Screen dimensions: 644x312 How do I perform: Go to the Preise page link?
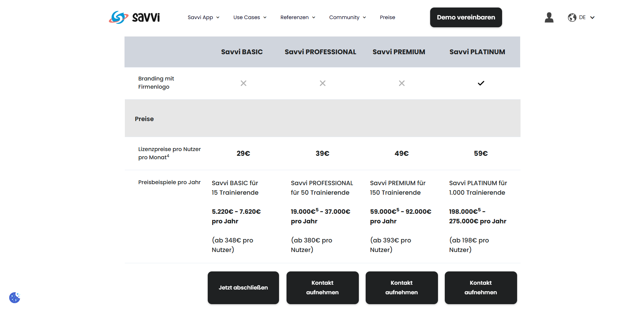387,17
